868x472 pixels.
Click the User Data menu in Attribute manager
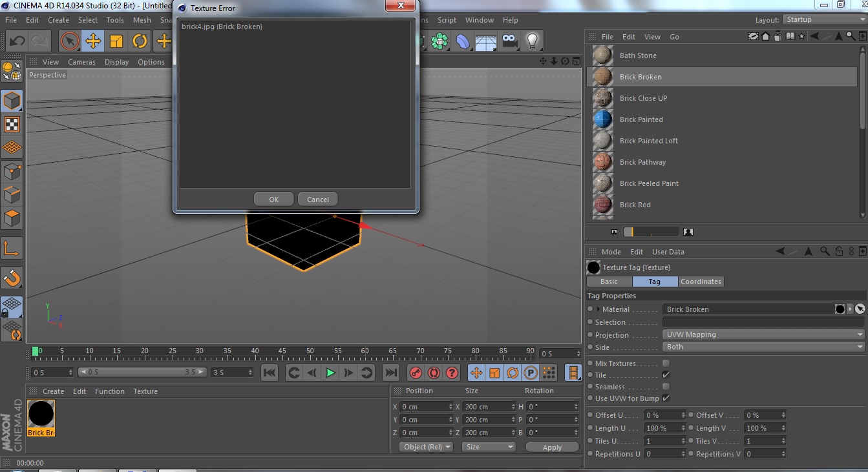tap(668, 252)
